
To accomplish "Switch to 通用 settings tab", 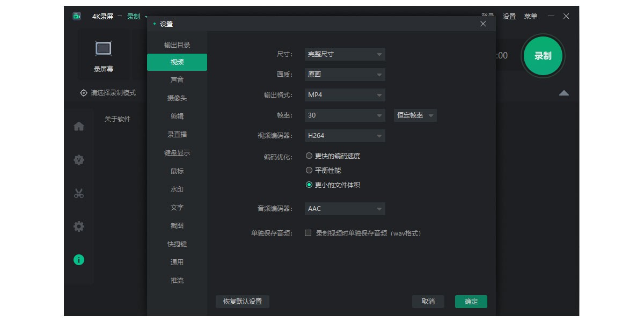I will coord(177,262).
